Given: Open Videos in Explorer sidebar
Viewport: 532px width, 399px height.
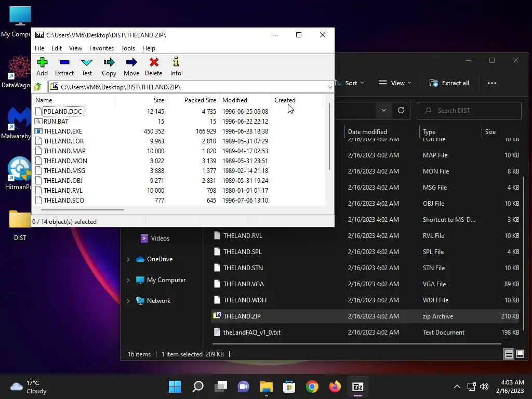Looking at the screenshot, I should click(x=155, y=238).
